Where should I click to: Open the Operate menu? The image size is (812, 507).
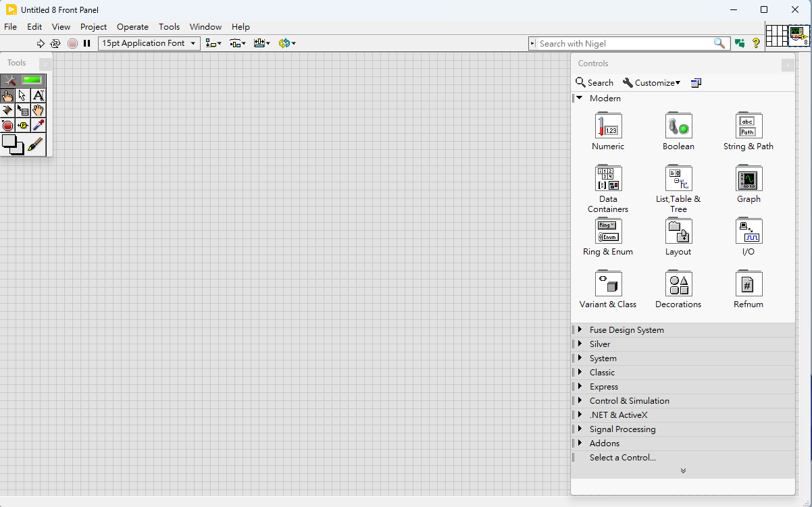pos(132,27)
